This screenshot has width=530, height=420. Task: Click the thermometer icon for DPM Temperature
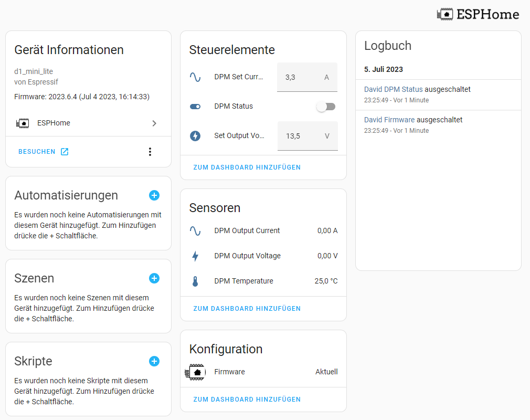click(x=195, y=281)
